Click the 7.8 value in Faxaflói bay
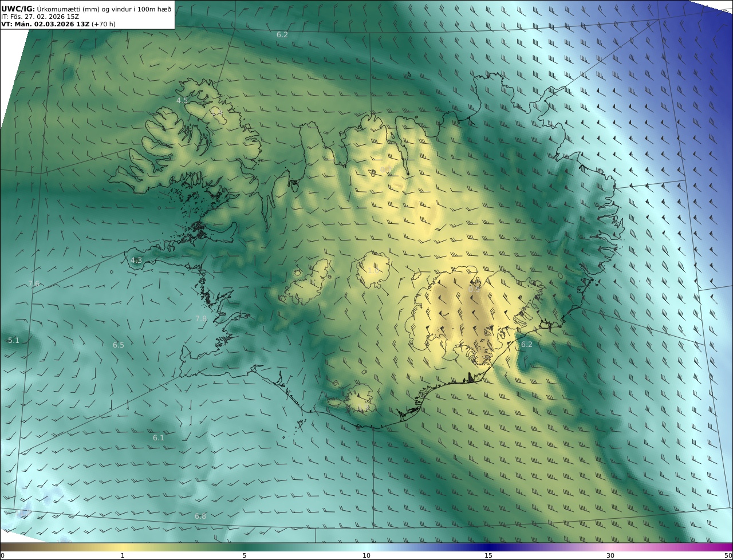This screenshot has width=733, height=560. pos(201,319)
